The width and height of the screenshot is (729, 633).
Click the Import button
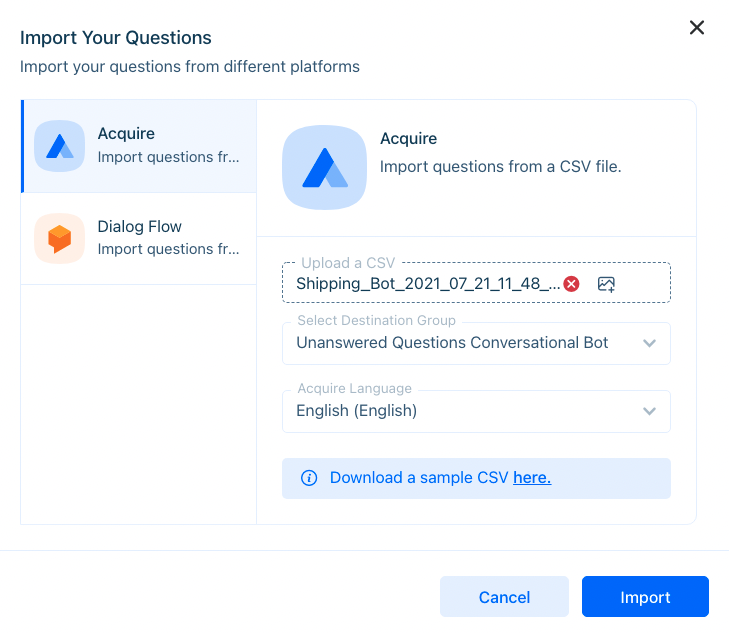pos(645,597)
